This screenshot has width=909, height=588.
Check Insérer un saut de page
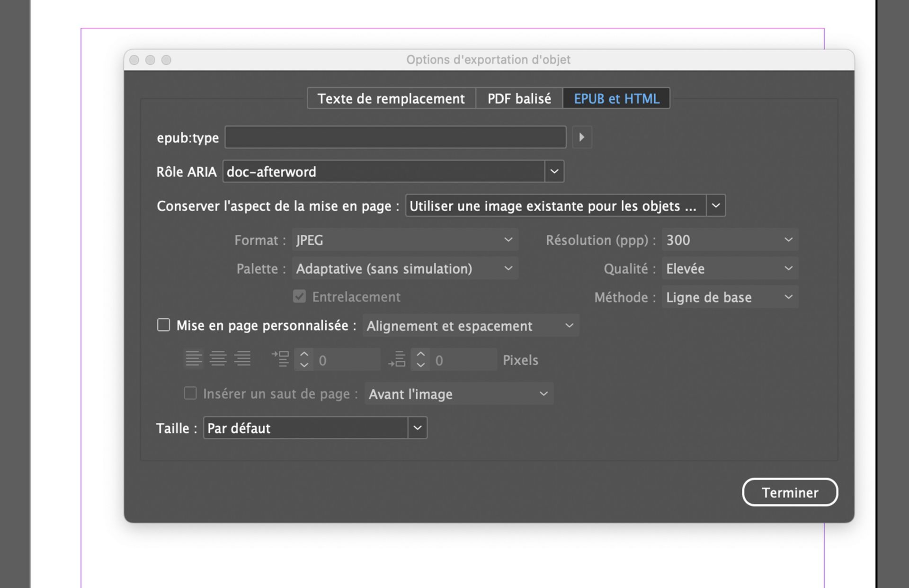(190, 393)
